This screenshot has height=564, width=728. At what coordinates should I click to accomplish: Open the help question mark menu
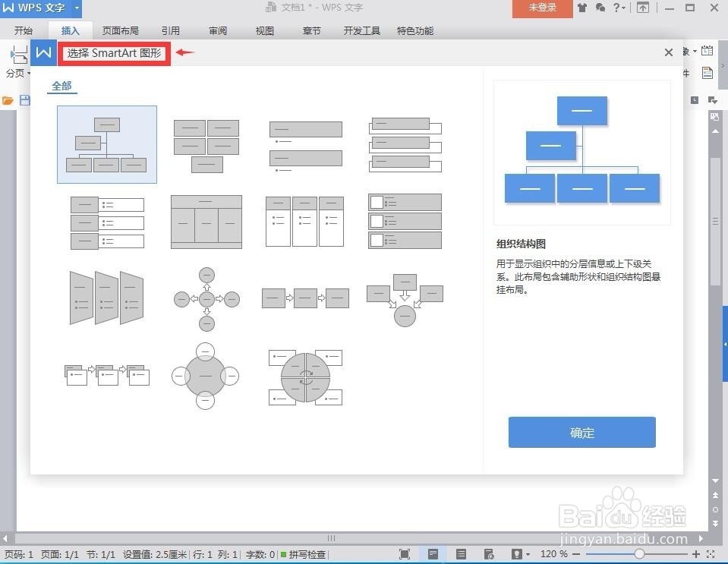(x=619, y=8)
